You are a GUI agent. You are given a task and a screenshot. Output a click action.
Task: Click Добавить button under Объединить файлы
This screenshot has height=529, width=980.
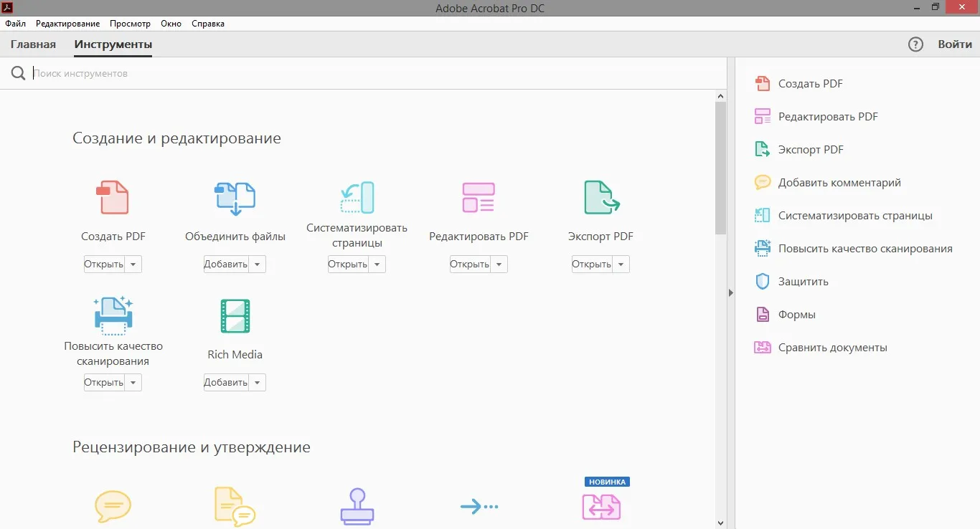click(225, 264)
